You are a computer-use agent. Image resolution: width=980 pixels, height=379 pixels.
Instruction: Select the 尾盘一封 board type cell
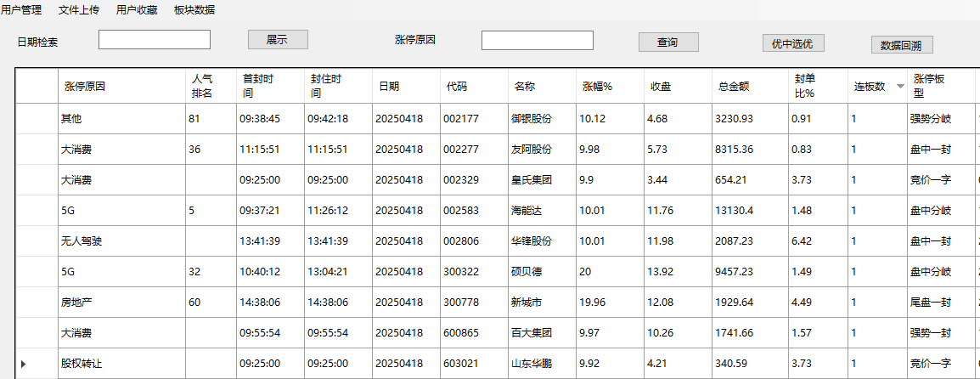tap(940, 302)
